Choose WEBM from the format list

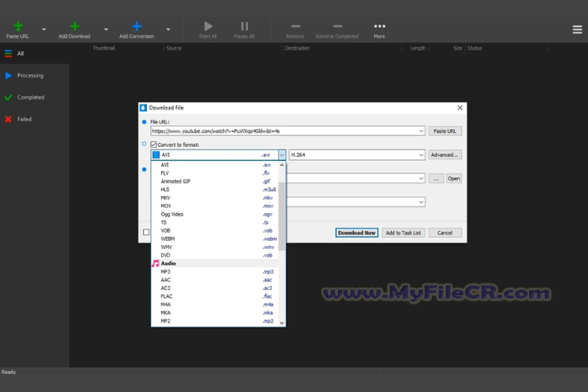coord(215,239)
